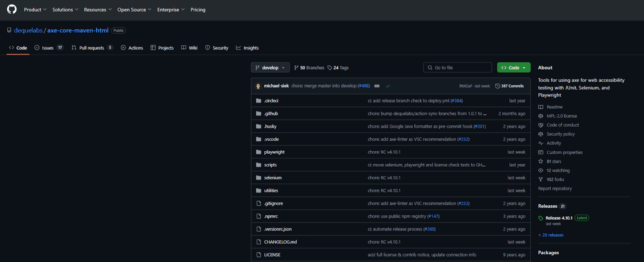Click the scripts folder icon
Viewport: 644px width, 262px height.
[x=259, y=165]
